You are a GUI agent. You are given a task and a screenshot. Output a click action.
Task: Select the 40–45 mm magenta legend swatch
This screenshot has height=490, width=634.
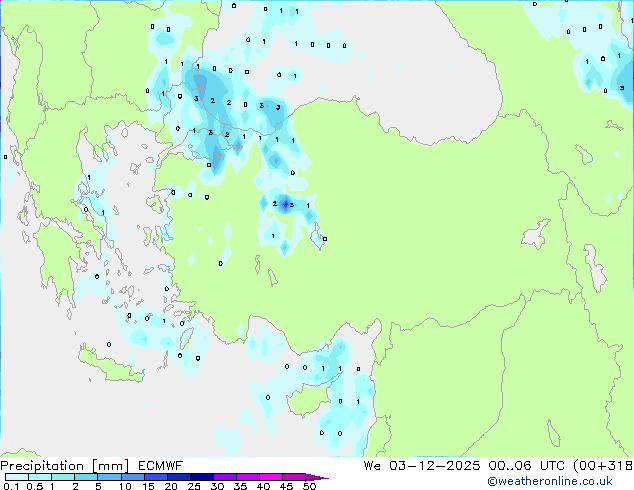271,477
